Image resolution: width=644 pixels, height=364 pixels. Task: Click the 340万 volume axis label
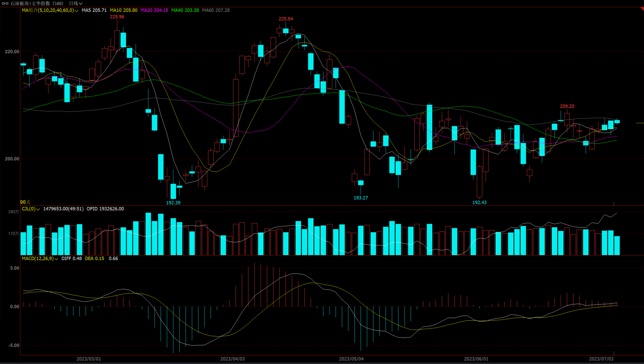(x=14, y=212)
